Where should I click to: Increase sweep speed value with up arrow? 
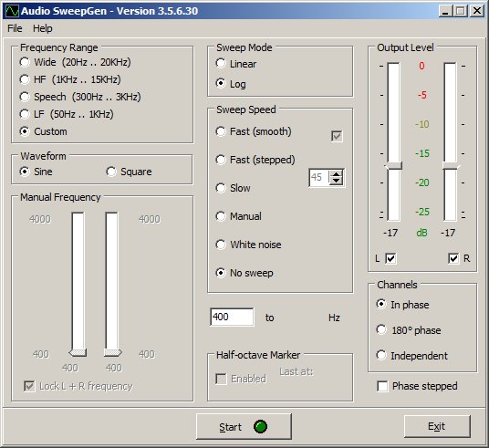(x=336, y=174)
